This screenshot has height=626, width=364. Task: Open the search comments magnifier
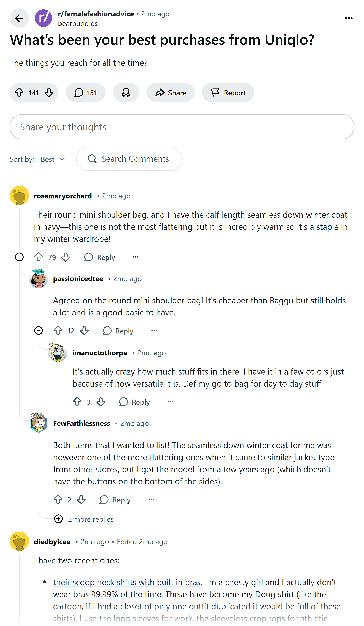92,159
